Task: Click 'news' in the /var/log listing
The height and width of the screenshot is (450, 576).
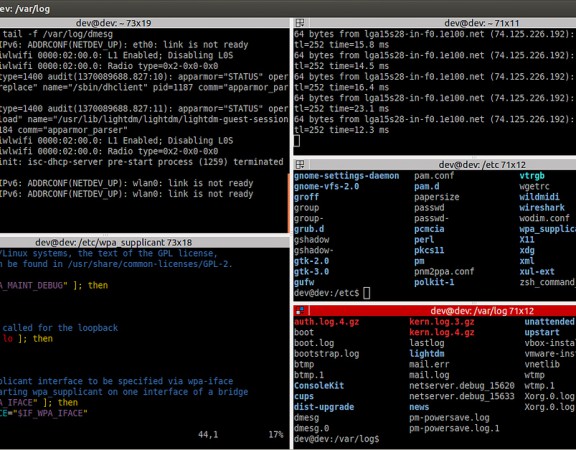Action: (419, 407)
